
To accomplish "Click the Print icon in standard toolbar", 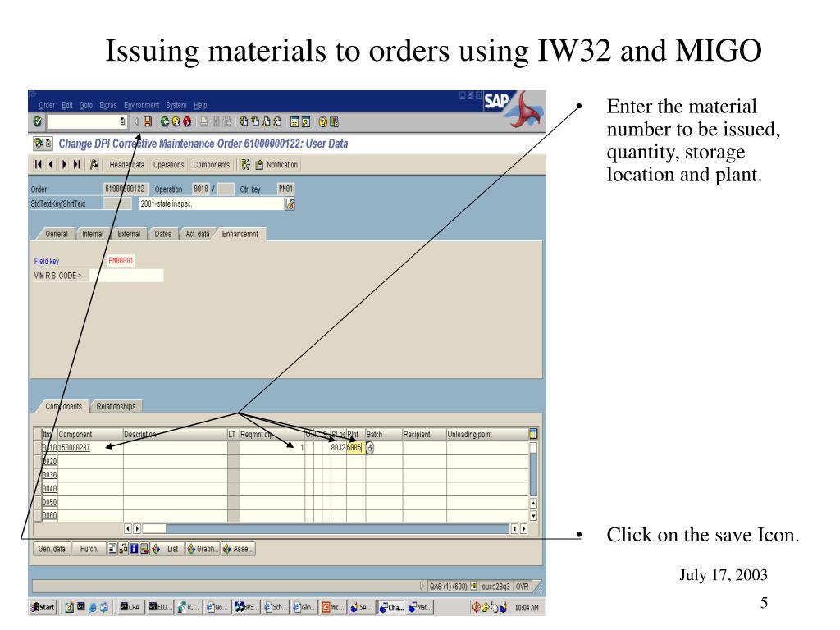I will (x=204, y=121).
